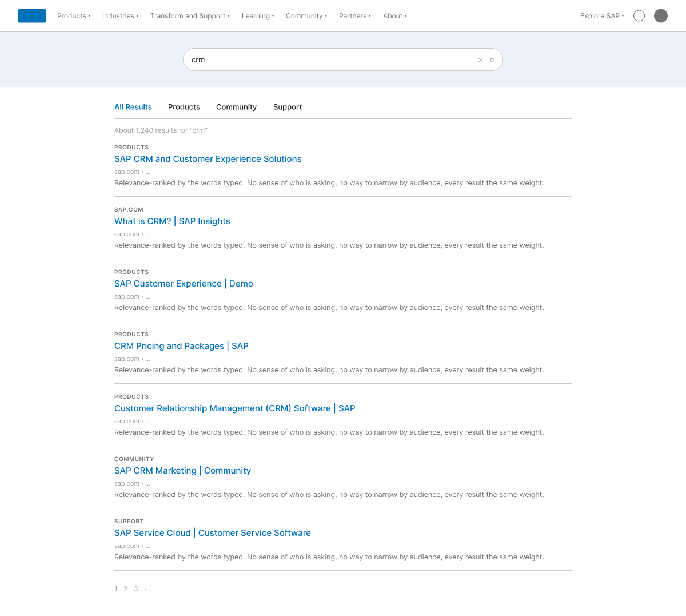Expand the Learning menu
Screen dimensions: 686x616
258,16
